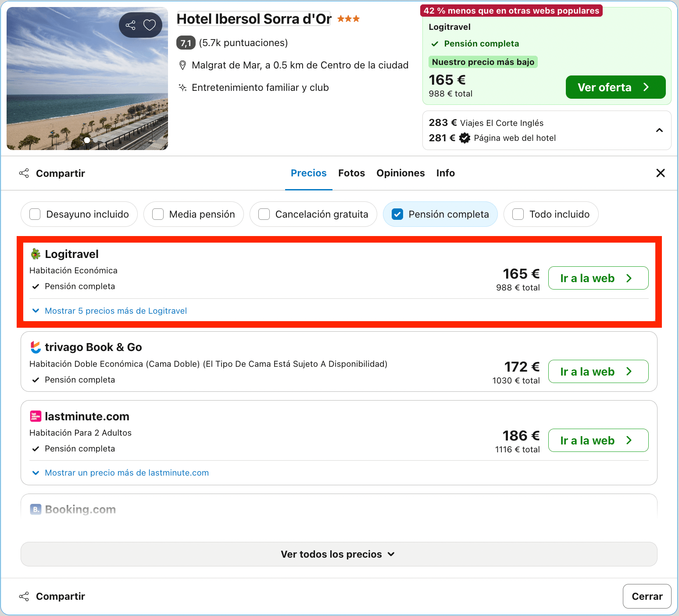
Task: Click Ir a la web for lastminute.com
Action: point(598,441)
